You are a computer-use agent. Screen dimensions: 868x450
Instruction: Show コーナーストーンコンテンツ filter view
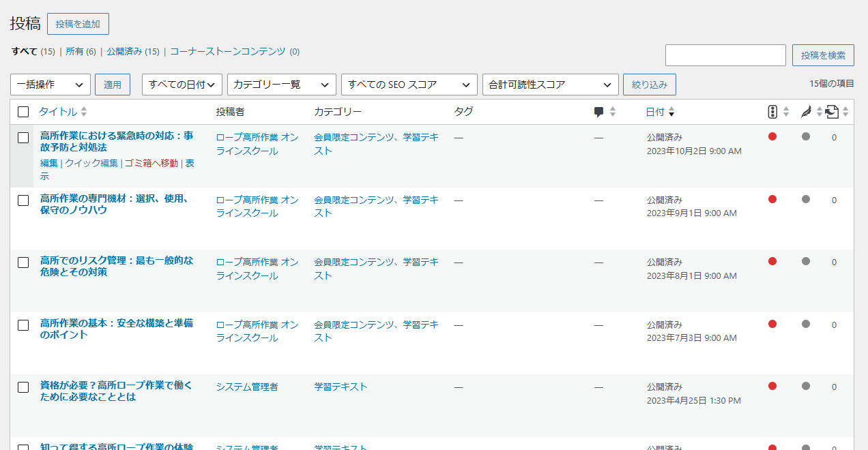coord(228,51)
